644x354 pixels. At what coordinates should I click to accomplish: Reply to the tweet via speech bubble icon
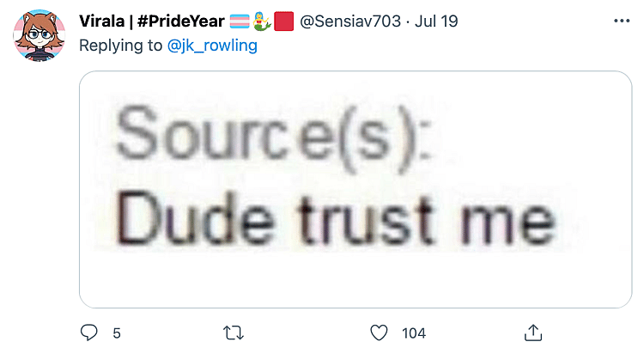(89, 332)
